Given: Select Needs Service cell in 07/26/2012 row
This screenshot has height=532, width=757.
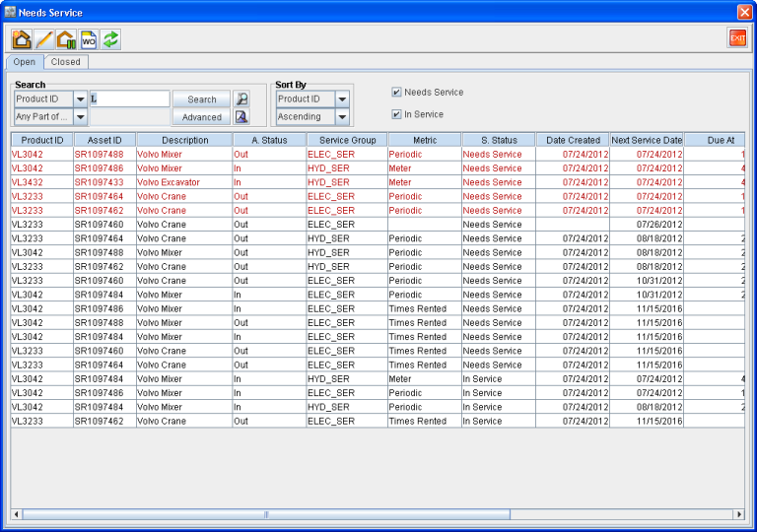Looking at the screenshot, I should coord(499,225).
